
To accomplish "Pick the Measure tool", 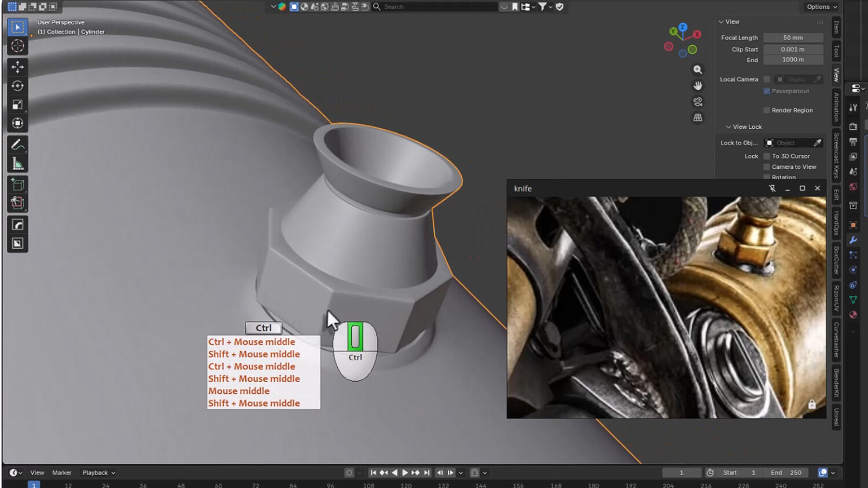I will tap(17, 164).
